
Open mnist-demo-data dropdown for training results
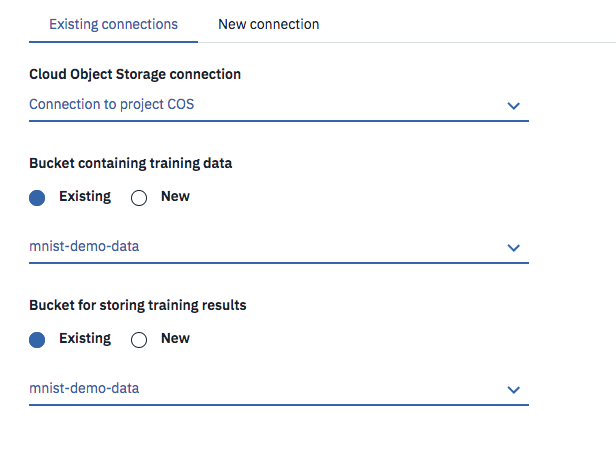pos(270,388)
